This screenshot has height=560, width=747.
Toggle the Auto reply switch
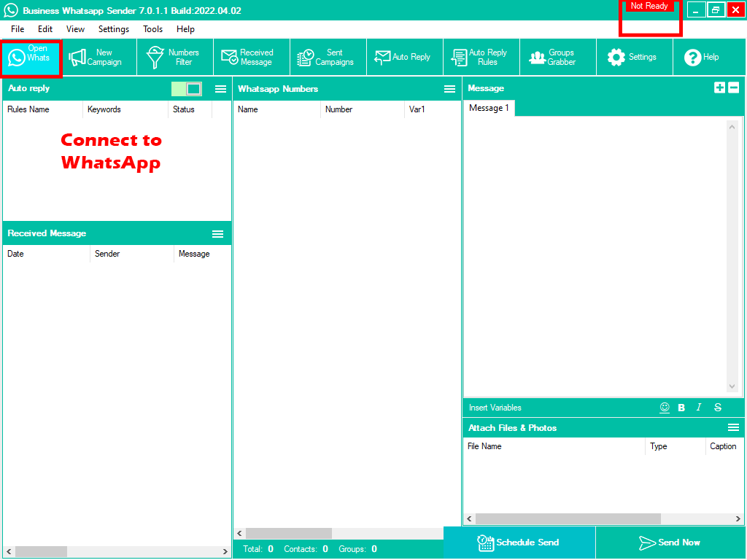pos(187,89)
